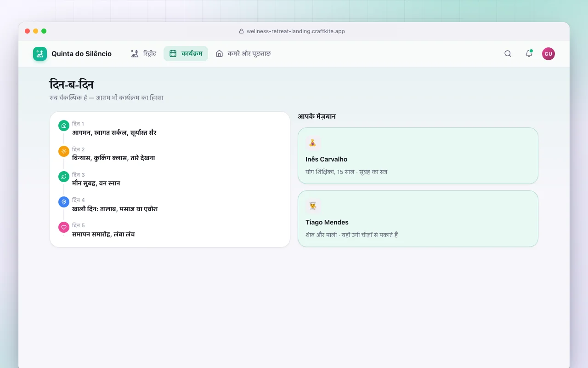The height and width of the screenshot is (368, 588).
Task: Click the leaf icon for दिन 3
Action: 64,176
